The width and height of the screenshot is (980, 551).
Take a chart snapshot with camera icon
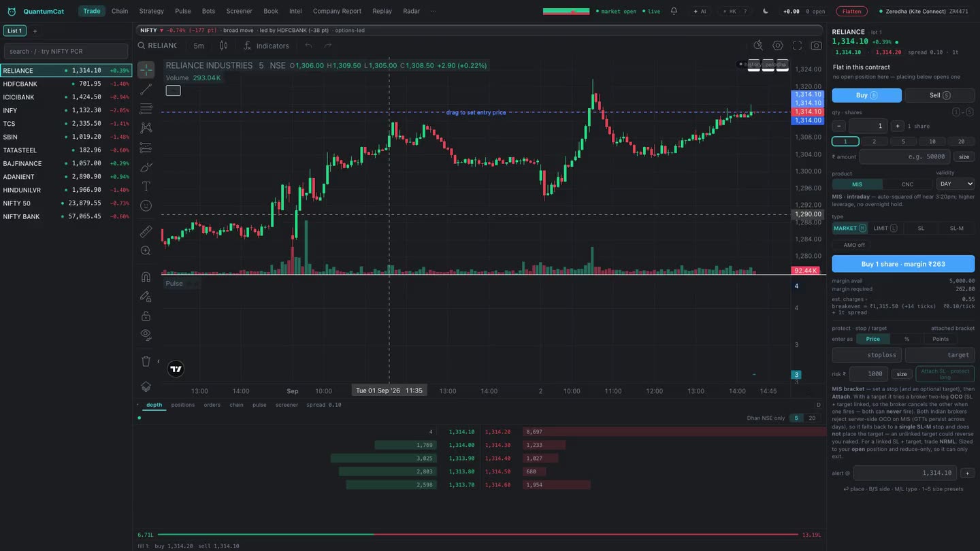point(816,46)
